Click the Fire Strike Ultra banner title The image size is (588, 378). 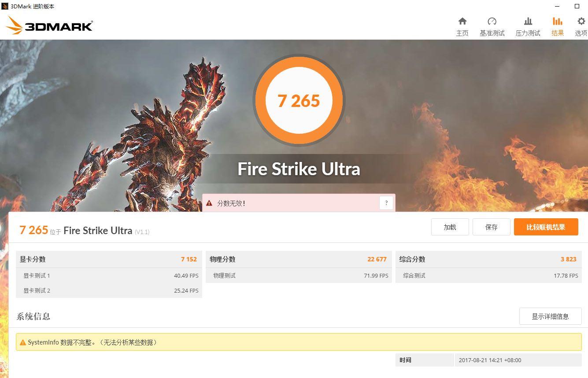(x=299, y=169)
